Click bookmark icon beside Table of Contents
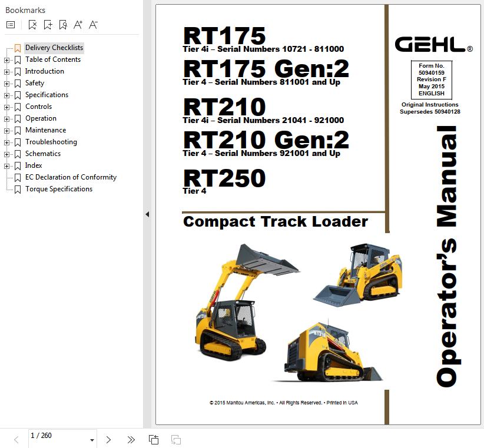This screenshot has height=448, width=484. [18, 60]
